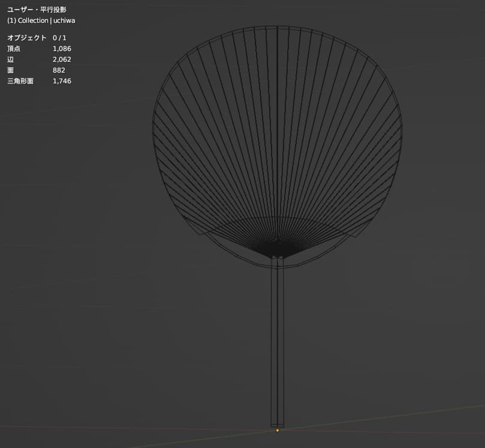The height and width of the screenshot is (448, 485).
Task: Click the leftmost edge of the fan rim
Action: click(x=153, y=129)
